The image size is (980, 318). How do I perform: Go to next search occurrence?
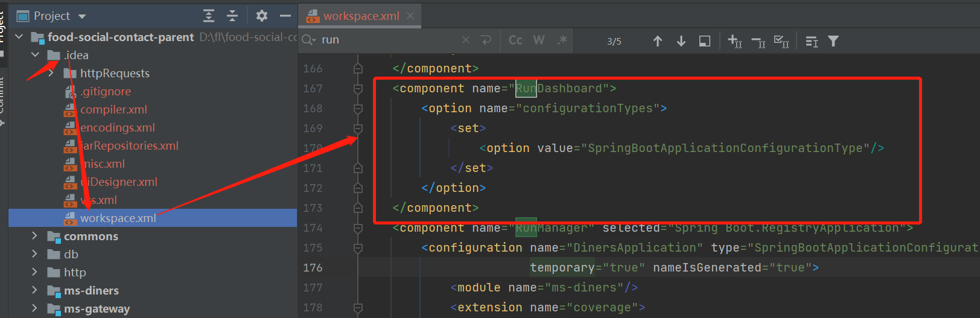pyautogui.click(x=681, y=41)
